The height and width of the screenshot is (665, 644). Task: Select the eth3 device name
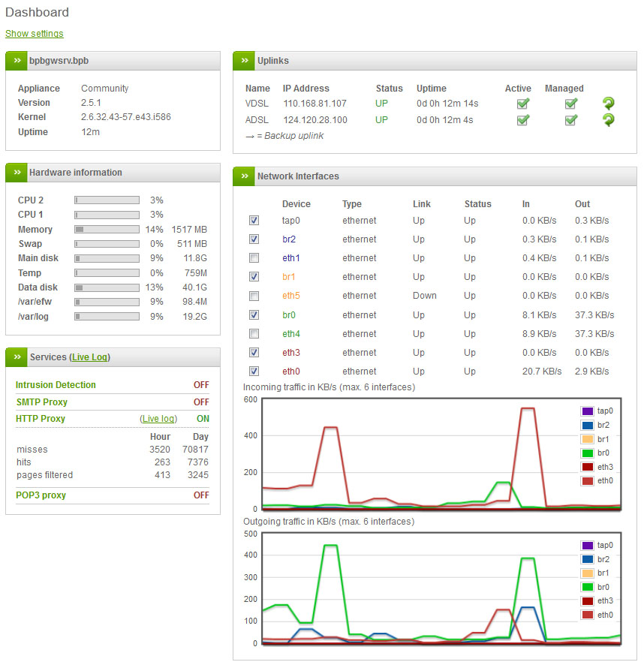pyautogui.click(x=291, y=353)
